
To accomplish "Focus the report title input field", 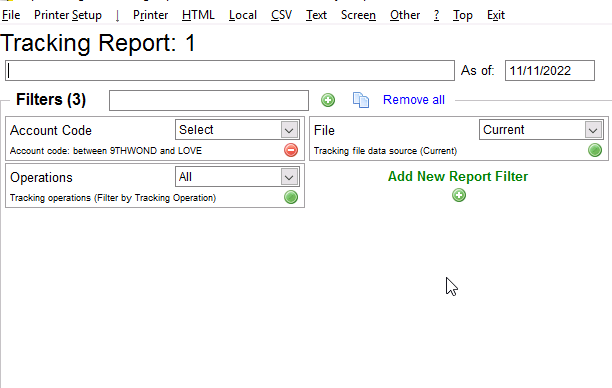I will (230, 71).
